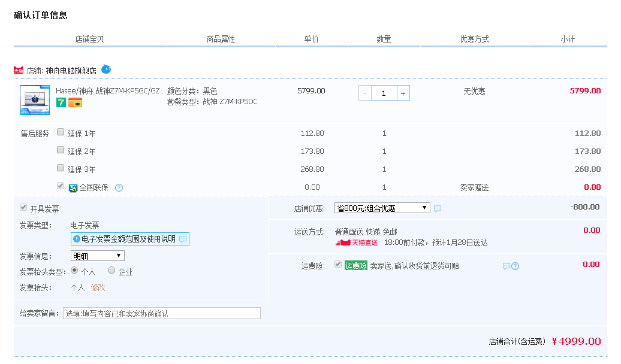The height and width of the screenshot is (364, 621).
Task: Click the 优惠方式 column header
Action: pos(474,39)
